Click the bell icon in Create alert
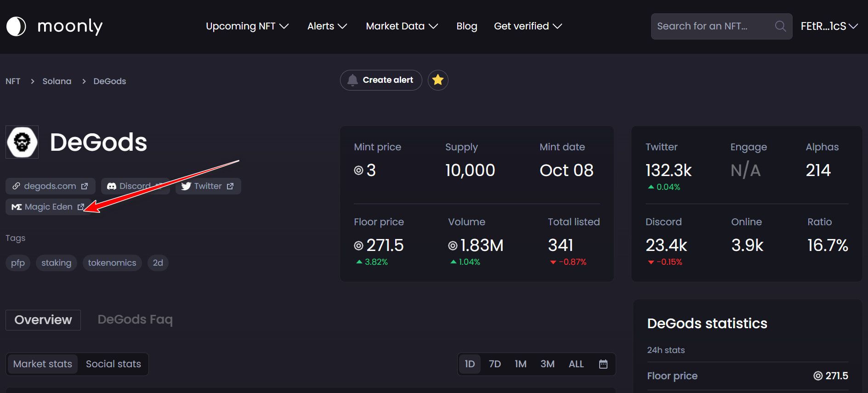Viewport: 868px width, 393px height. click(352, 80)
